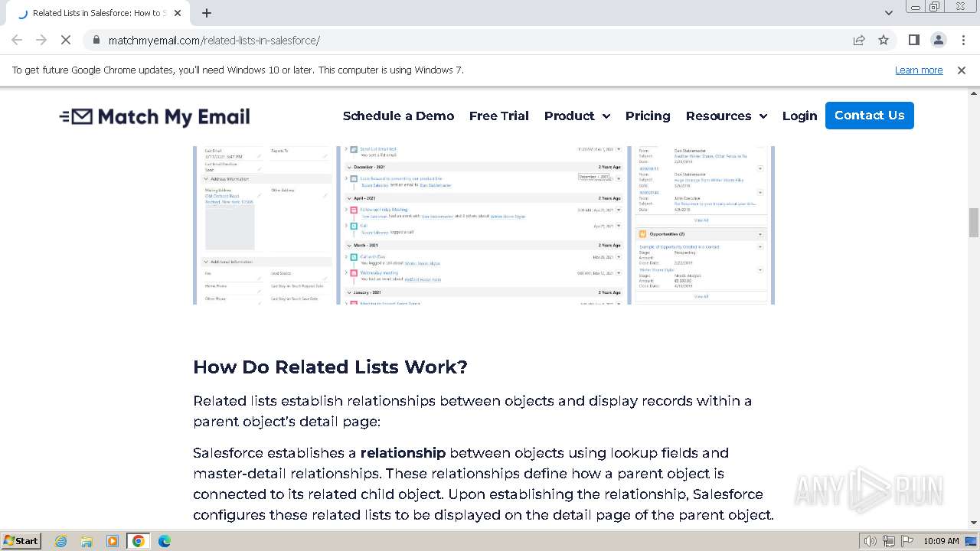Click the How Do Related Lists Work heading

click(x=330, y=367)
